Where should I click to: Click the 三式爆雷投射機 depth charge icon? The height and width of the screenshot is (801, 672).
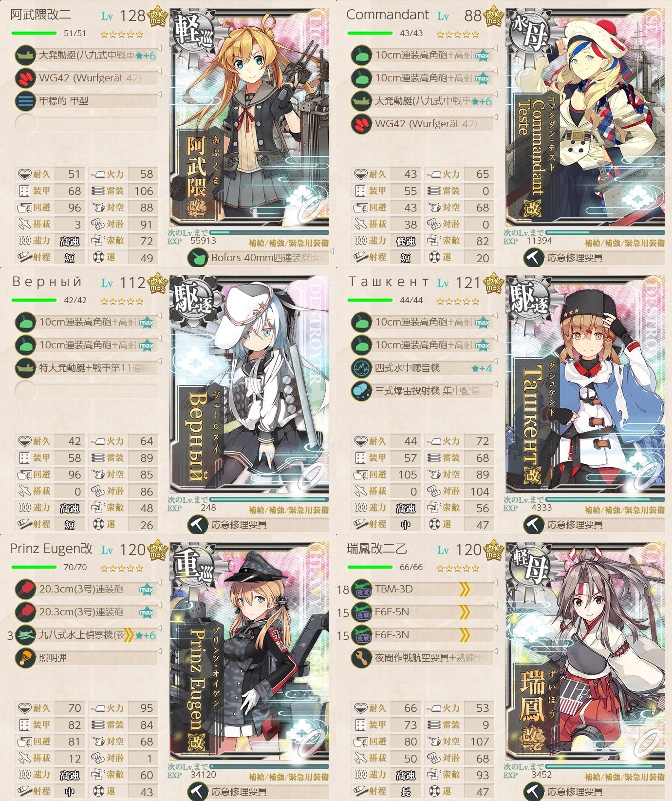pyautogui.click(x=361, y=391)
